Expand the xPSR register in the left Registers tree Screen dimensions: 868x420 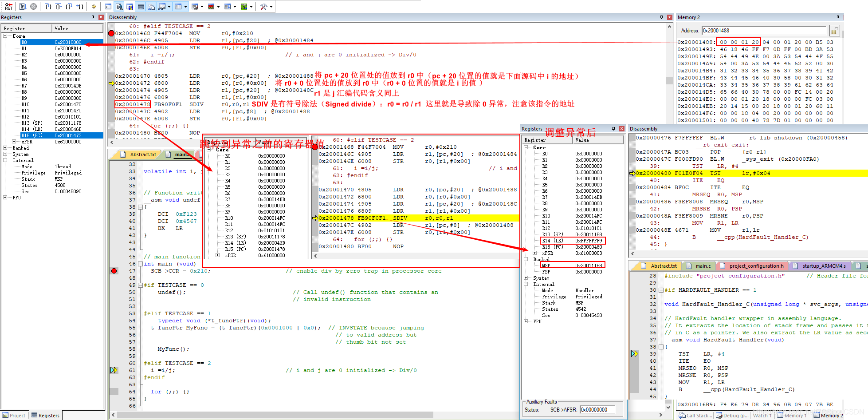pyautogui.click(x=14, y=142)
